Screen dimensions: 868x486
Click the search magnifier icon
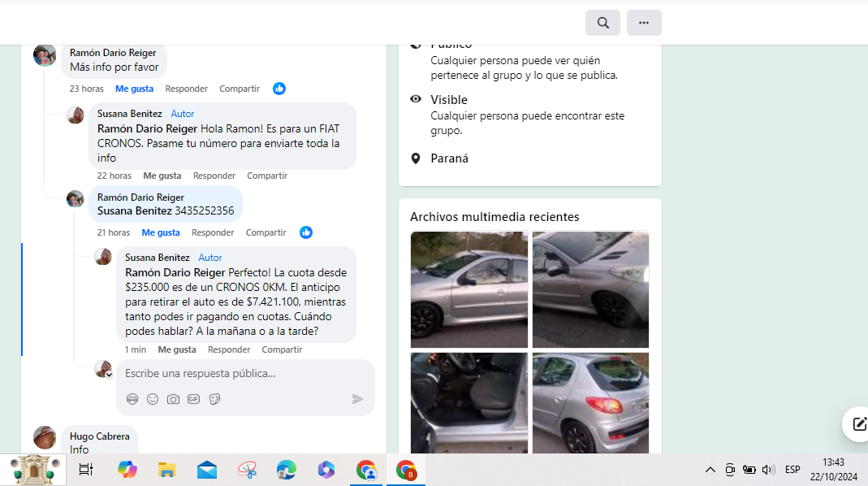click(x=602, y=23)
